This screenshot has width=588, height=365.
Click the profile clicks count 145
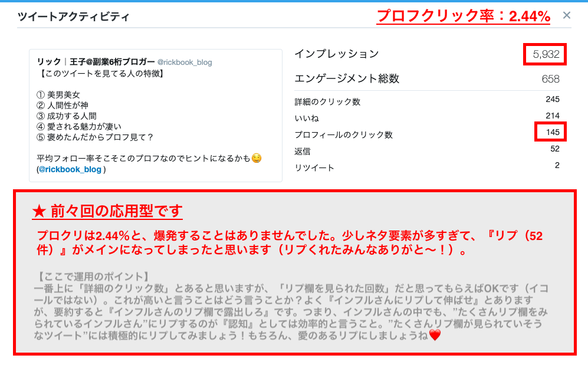pyautogui.click(x=553, y=132)
